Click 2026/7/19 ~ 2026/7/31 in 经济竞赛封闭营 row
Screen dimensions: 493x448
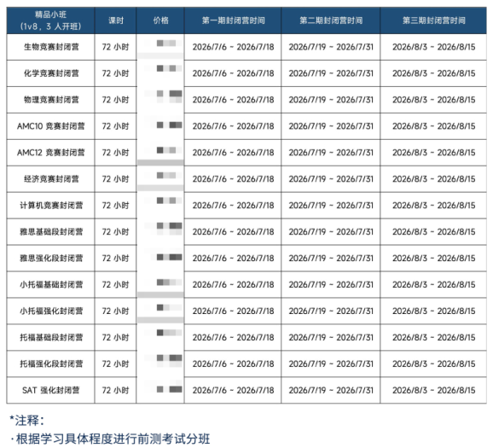pos(331,179)
